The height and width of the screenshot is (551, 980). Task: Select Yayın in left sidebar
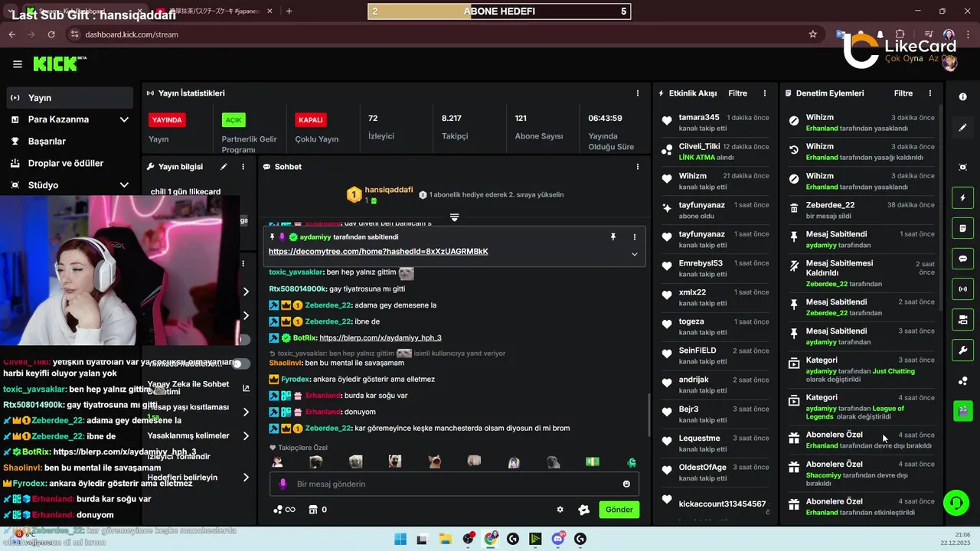[70, 98]
